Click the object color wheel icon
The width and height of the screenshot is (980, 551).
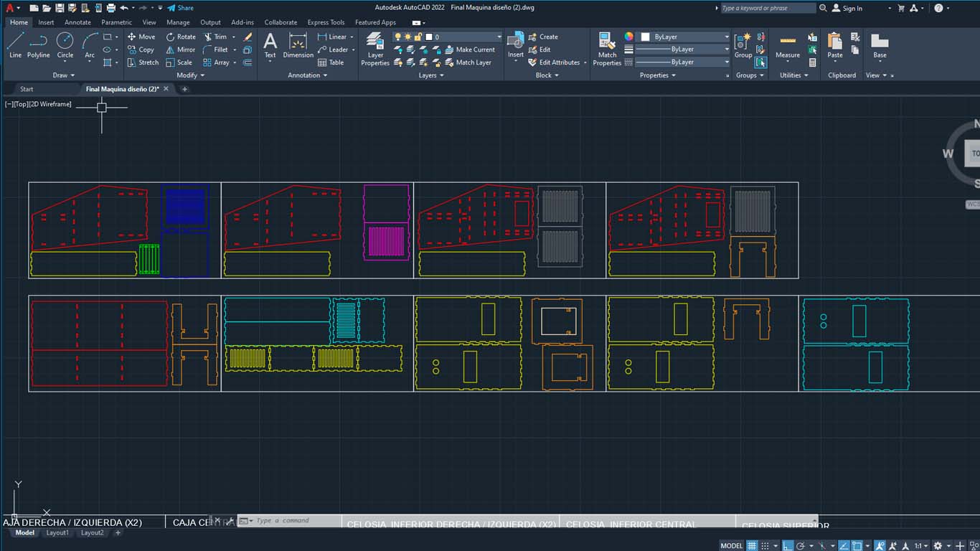[629, 37]
